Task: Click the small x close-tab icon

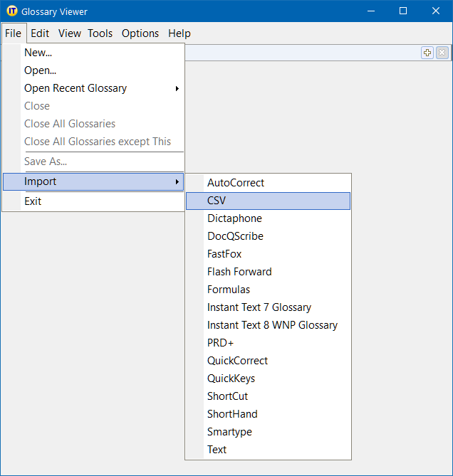Action: (x=442, y=53)
